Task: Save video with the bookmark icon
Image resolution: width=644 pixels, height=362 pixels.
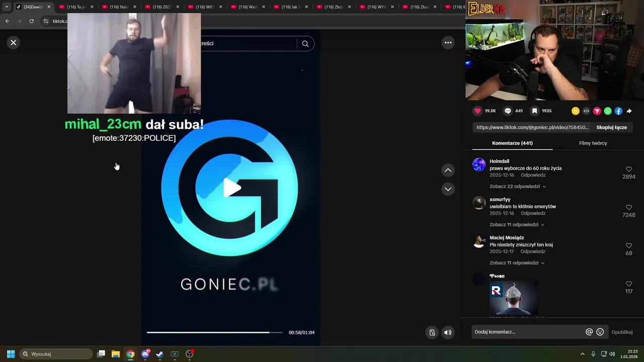Action: tap(534, 111)
